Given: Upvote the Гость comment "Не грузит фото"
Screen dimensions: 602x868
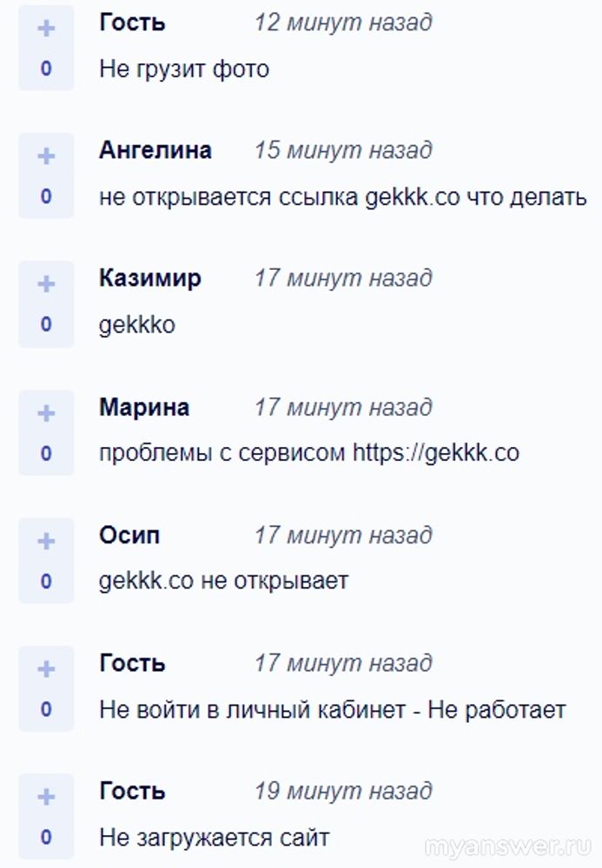Looking at the screenshot, I should [46, 29].
